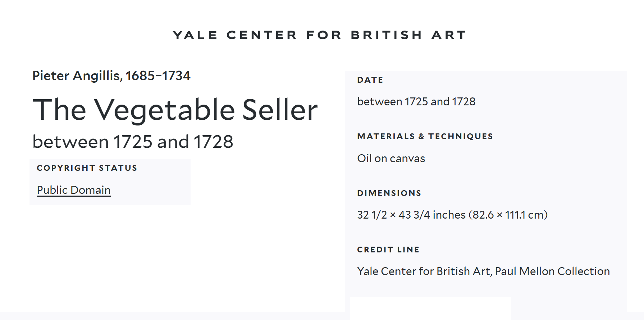Click the Yale Center for British Art logo
Image resolution: width=644 pixels, height=320 pixels.
(319, 35)
